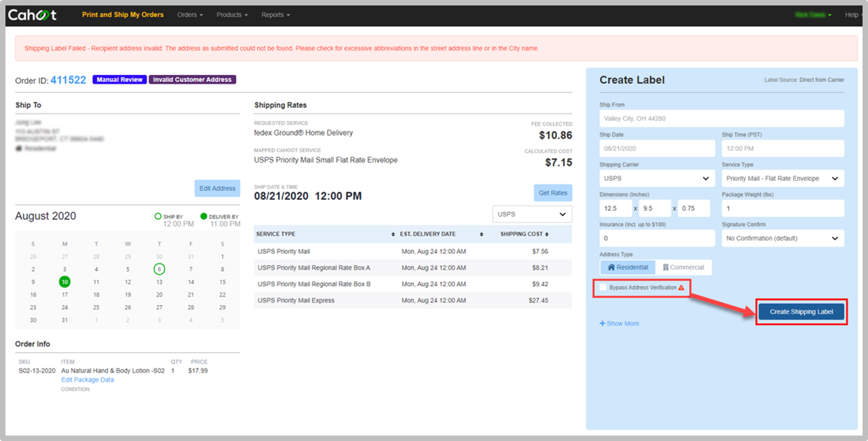The height and width of the screenshot is (441, 868).
Task: Open order ID 411522 link
Action: click(68, 80)
